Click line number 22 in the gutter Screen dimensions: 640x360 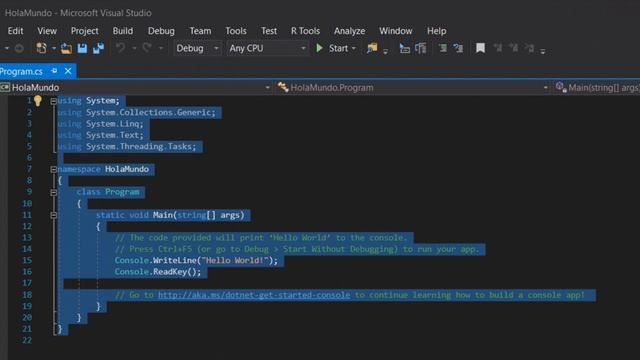click(x=27, y=340)
